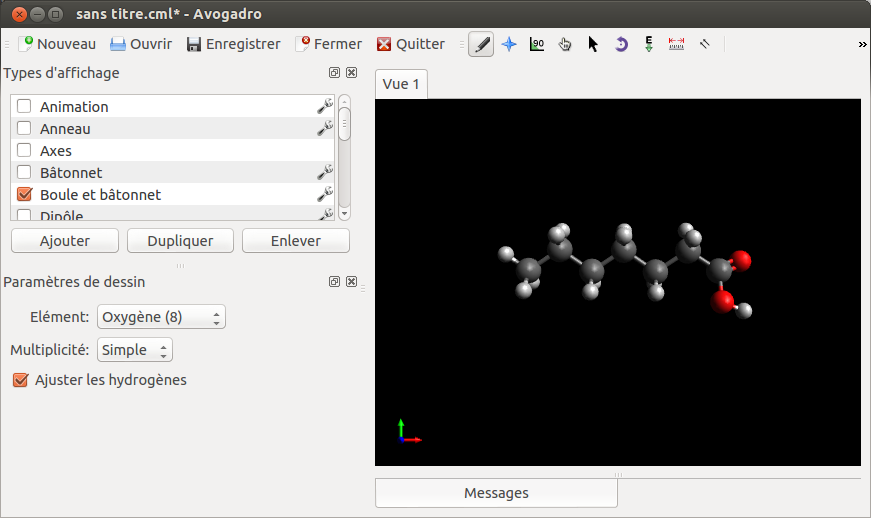
Task: Close the Paramètres de dessin panel
Action: [352, 281]
